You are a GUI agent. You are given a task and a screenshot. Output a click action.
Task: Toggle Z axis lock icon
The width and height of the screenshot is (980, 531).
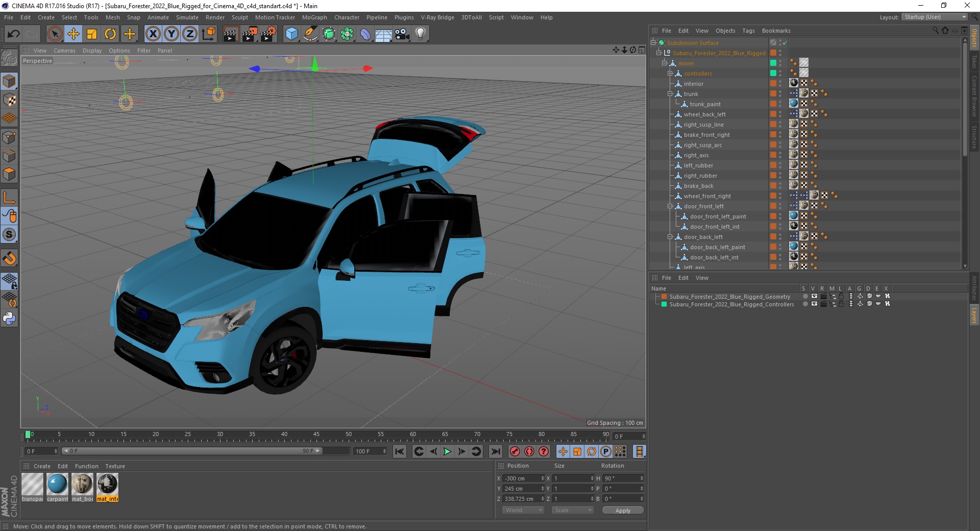(190, 34)
